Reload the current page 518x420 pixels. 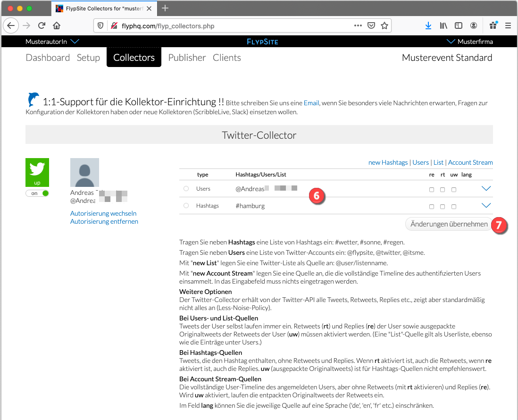[x=42, y=25]
